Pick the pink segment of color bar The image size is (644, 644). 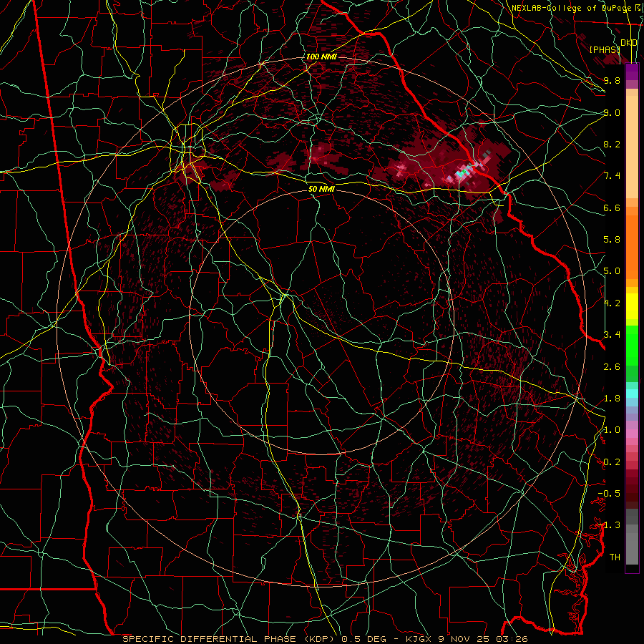pyautogui.click(x=632, y=434)
